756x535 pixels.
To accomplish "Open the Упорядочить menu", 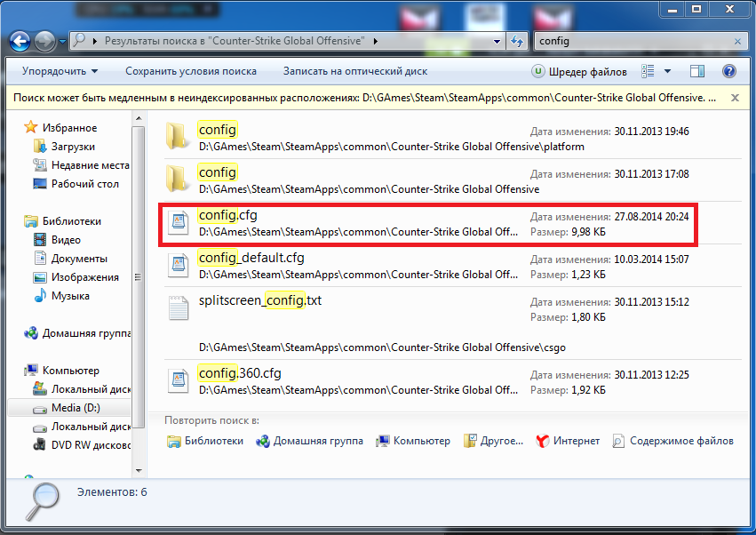I will [x=60, y=71].
